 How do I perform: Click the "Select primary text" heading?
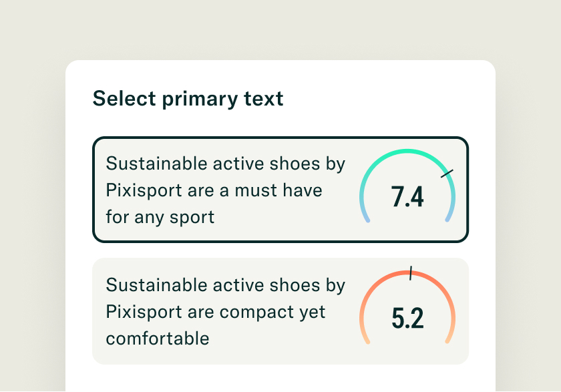click(188, 99)
